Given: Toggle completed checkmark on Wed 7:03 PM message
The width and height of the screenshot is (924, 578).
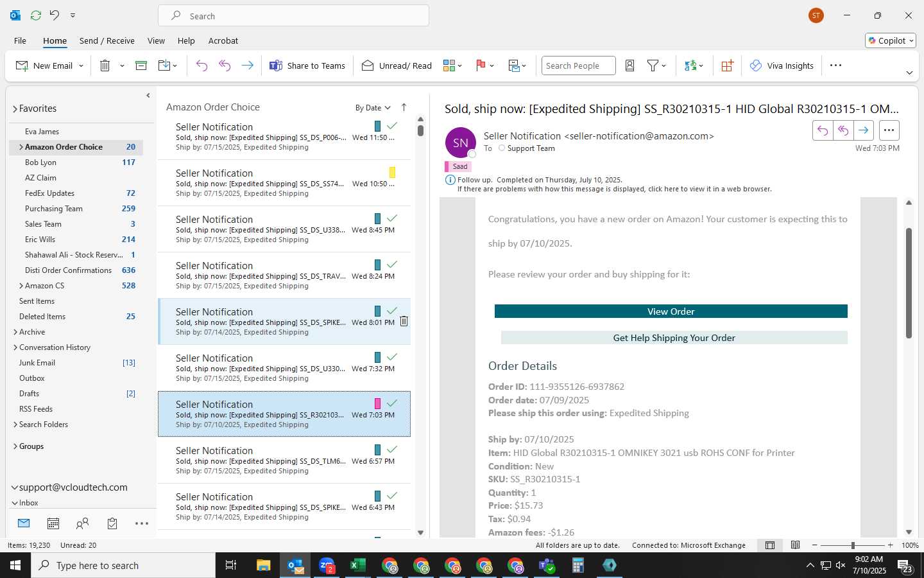Looking at the screenshot, I should pos(392,403).
